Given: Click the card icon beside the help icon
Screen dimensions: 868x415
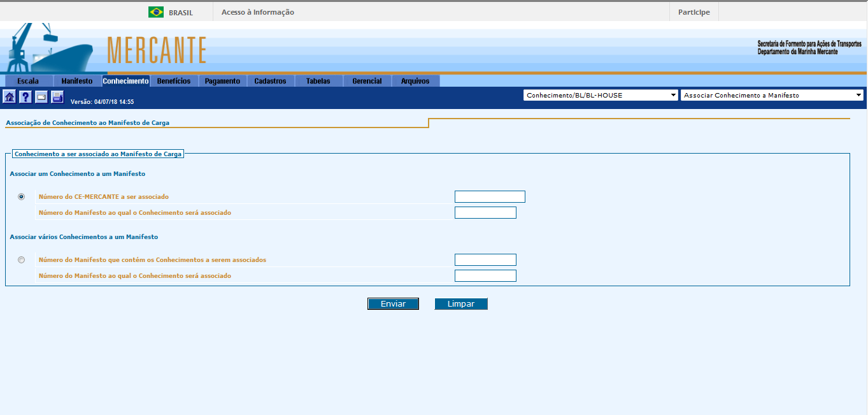Looking at the screenshot, I should pyautogui.click(x=41, y=97).
